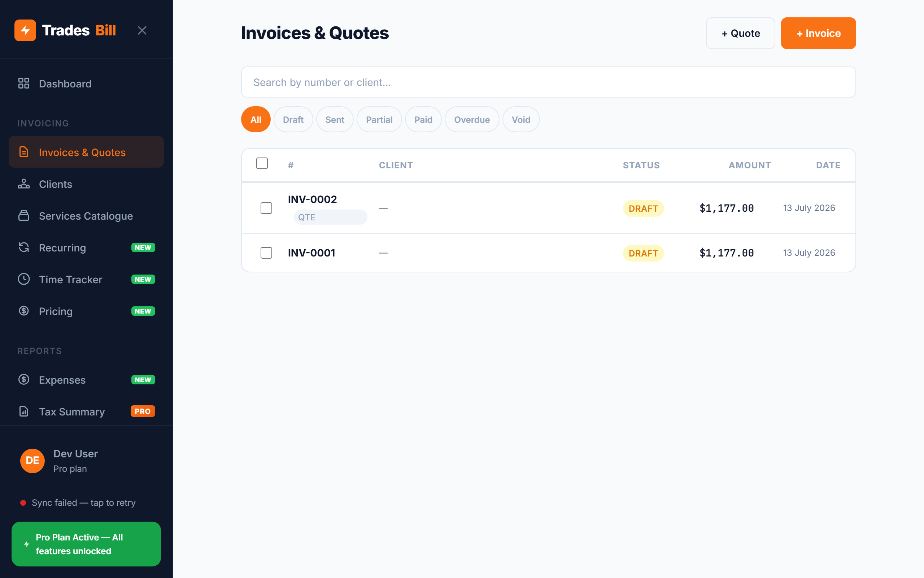This screenshot has height=578, width=924.
Task: Click the Trades Bill lightning logo icon
Action: (25, 30)
